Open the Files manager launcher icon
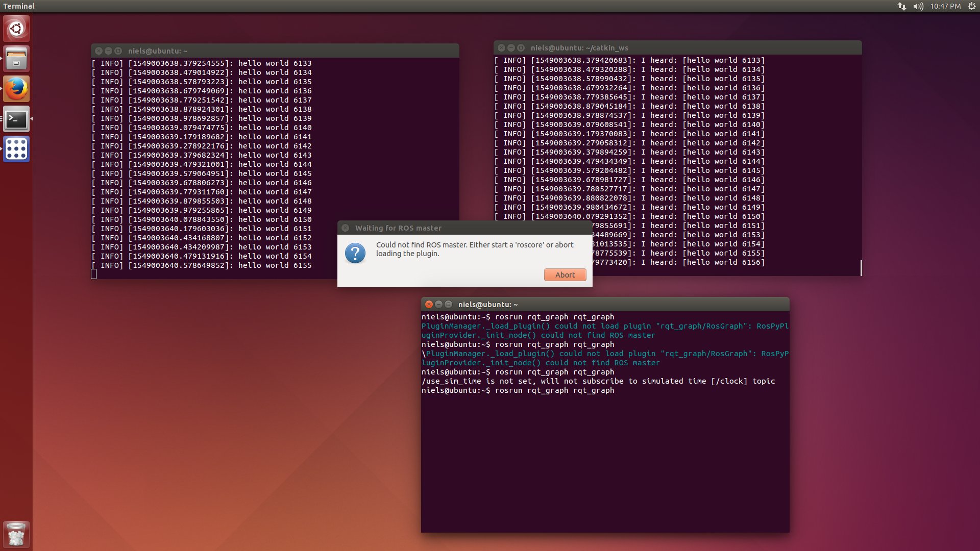 click(x=16, y=59)
